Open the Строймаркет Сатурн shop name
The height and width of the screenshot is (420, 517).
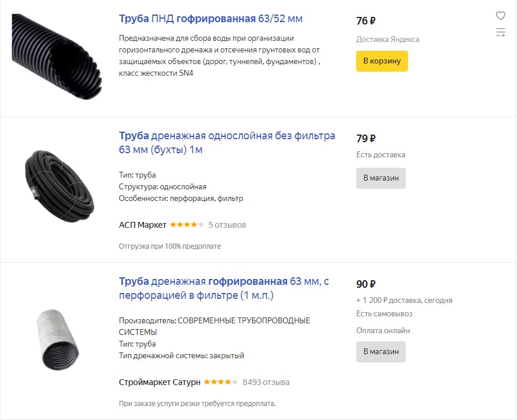tap(159, 383)
